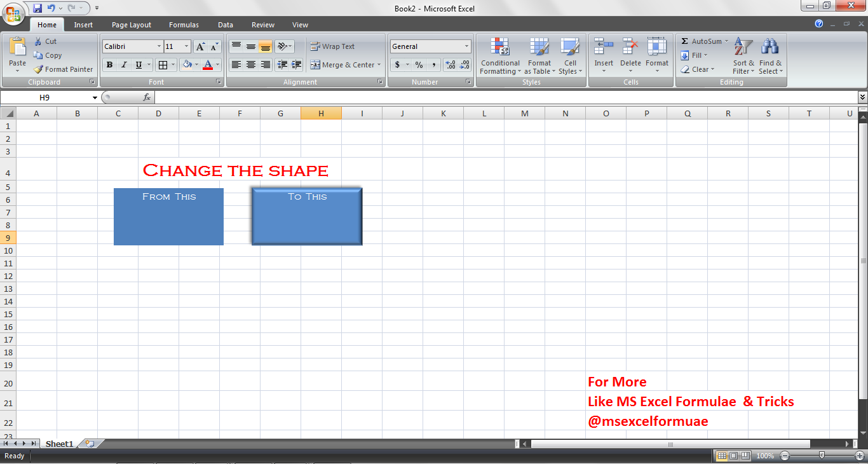Image resolution: width=868 pixels, height=464 pixels.
Task: Apply Accounting Number Format dollar icon
Action: (x=398, y=65)
